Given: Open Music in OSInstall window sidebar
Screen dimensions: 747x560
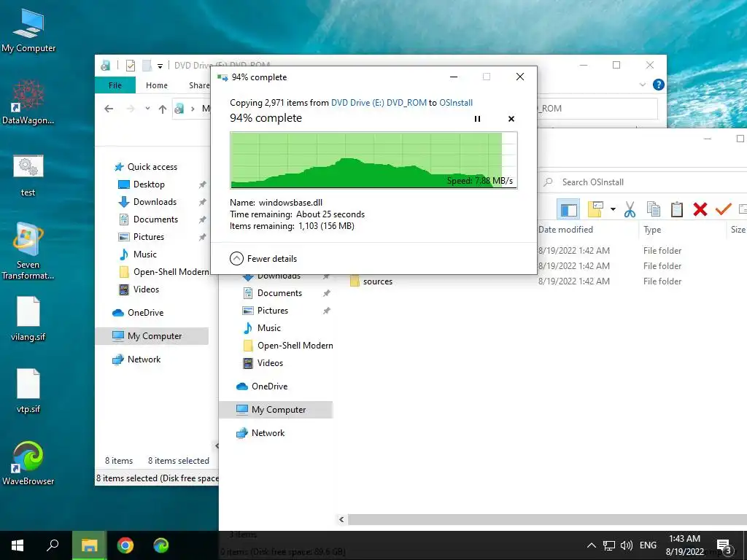Looking at the screenshot, I should coord(261,328).
